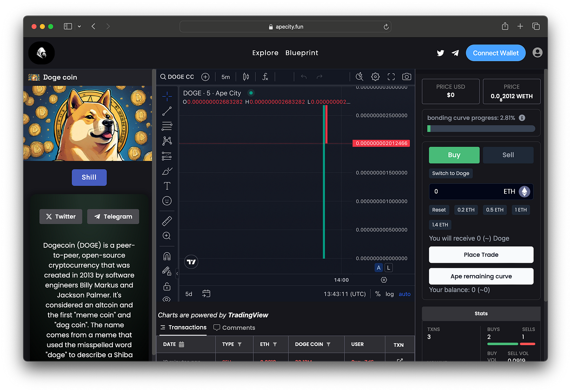Open the coin's Twitter button
The height and width of the screenshot is (392, 571).
click(x=61, y=216)
